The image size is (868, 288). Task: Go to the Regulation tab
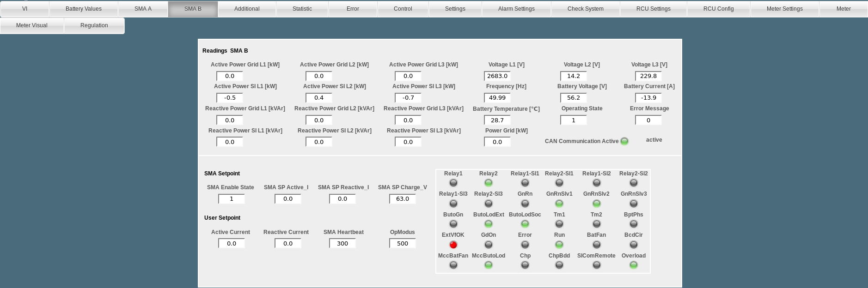pos(94,25)
